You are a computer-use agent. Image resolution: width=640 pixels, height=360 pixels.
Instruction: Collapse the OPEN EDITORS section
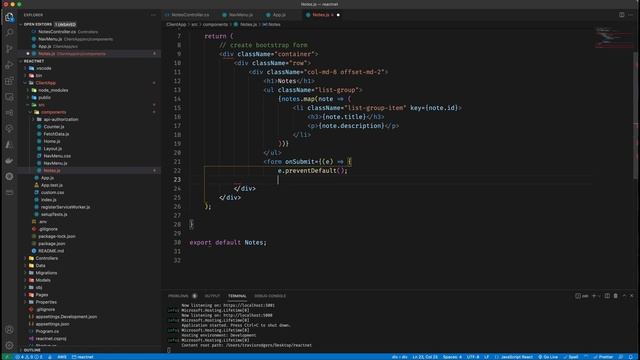click(38, 24)
